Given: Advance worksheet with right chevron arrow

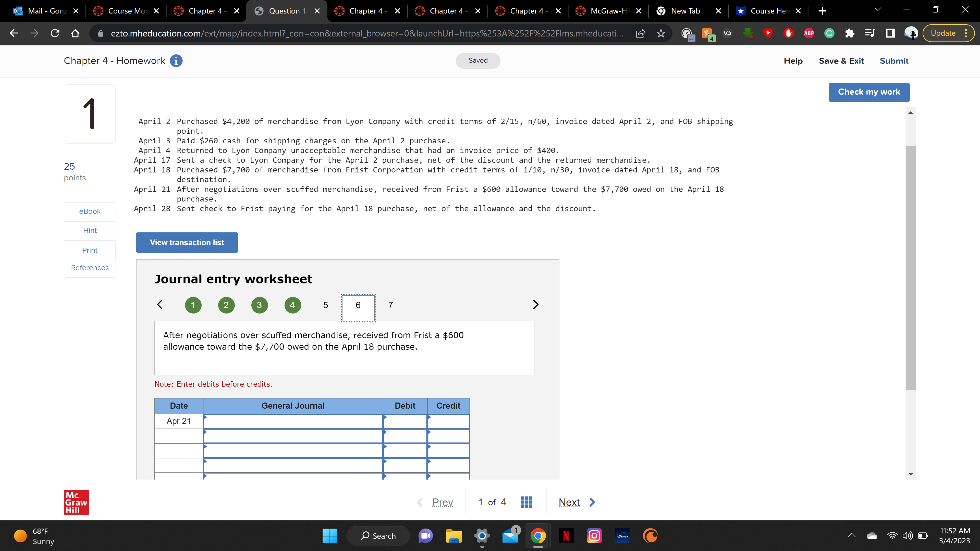Looking at the screenshot, I should [535, 305].
